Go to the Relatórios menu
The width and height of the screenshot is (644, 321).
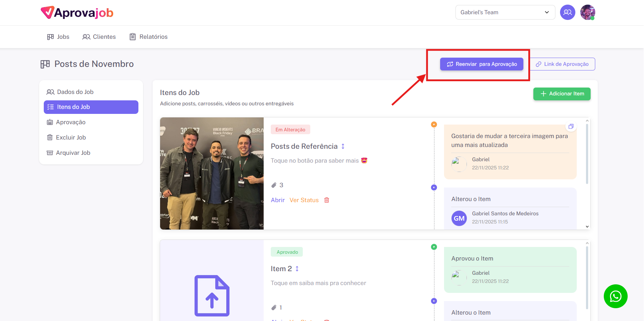(x=148, y=37)
